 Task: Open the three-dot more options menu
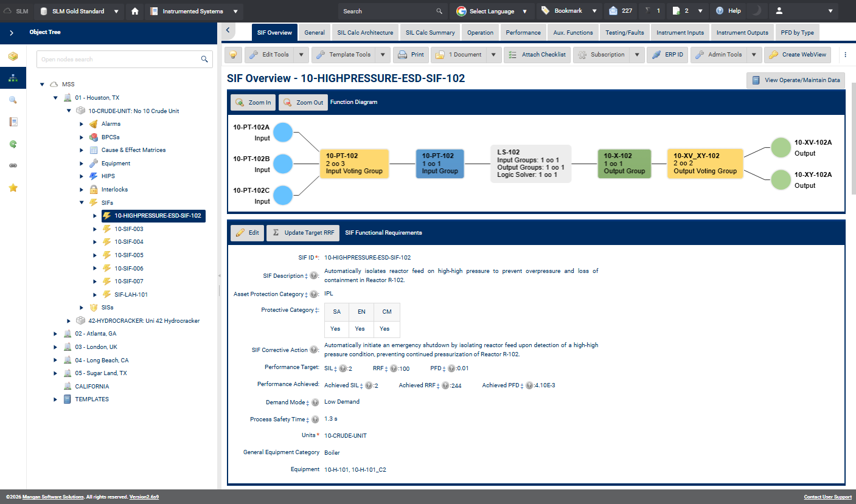pyautogui.click(x=845, y=55)
